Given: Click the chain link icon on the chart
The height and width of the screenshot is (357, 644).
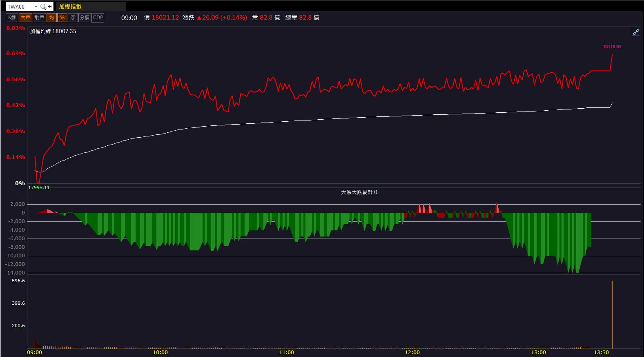Looking at the screenshot, I should tap(636, 32).
